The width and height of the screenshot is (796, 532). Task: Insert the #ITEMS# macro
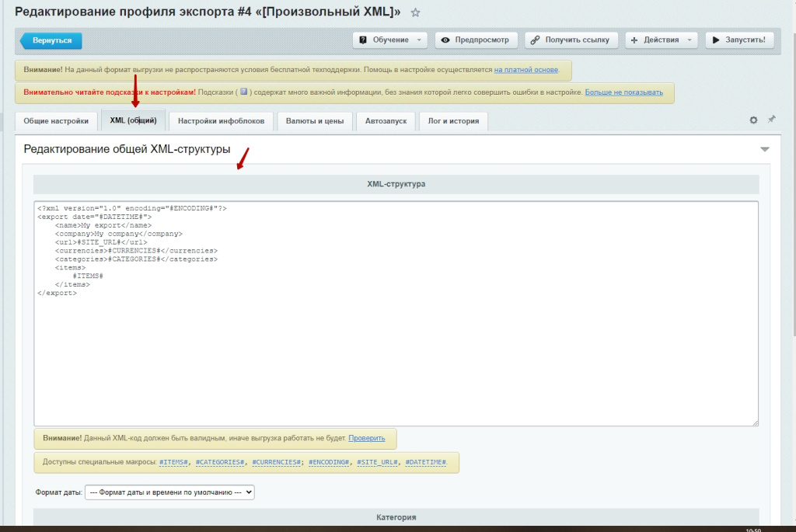[173, 462]
